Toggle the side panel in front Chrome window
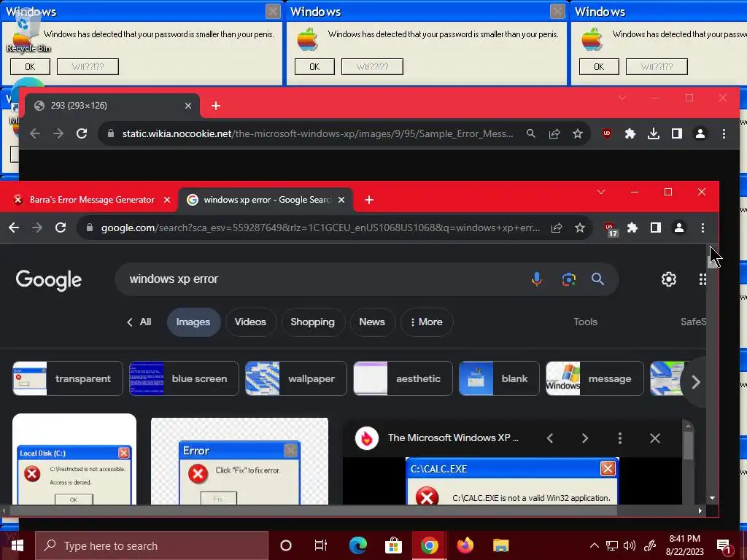Viewport: 747px width, 560px height. [x=656, y=227]
